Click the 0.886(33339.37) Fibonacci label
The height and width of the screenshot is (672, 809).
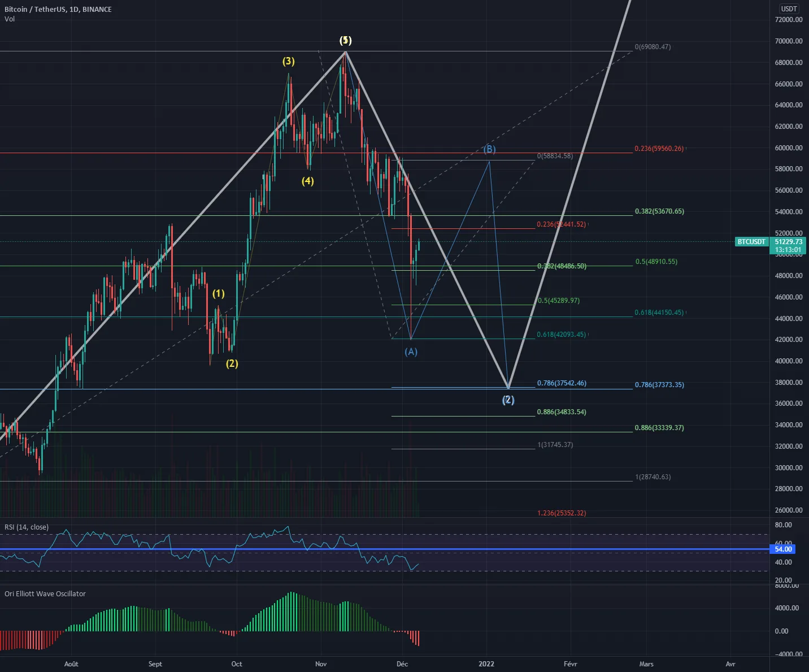tap(659, 428)
